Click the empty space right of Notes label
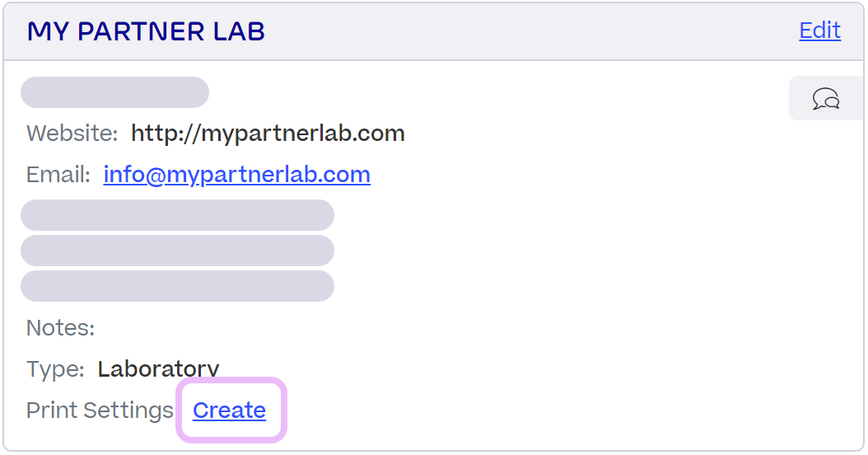This screenshot has width=868, height=455. pyautogui.click(x=412, y=329)
